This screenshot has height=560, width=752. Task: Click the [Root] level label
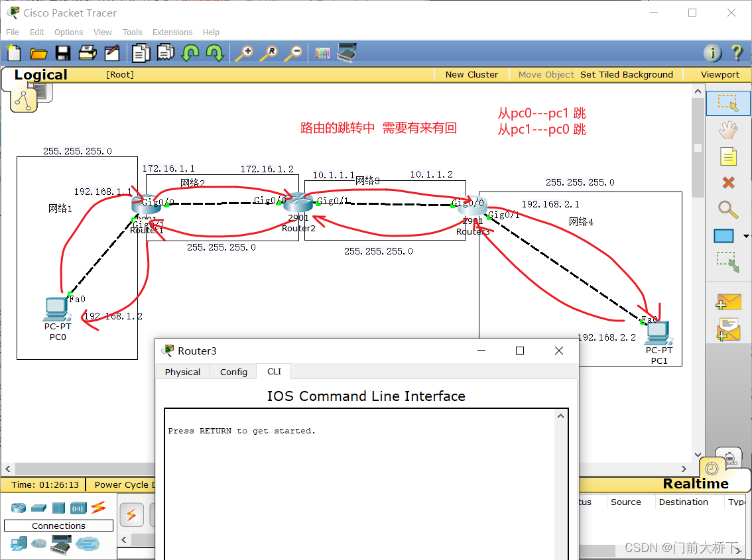tap(120, 74)
